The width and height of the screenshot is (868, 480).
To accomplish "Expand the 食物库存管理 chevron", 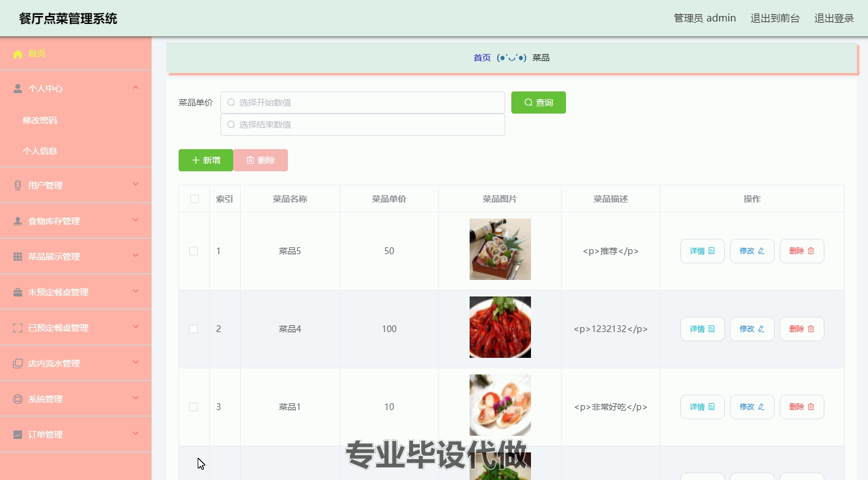I will coord(136,220).
